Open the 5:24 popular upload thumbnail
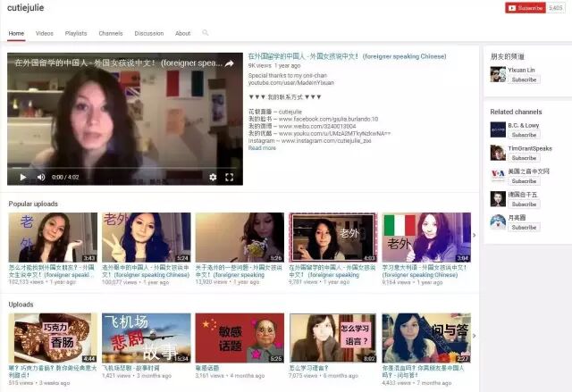This screenshot has width=572, height=392. click(147, 238)
